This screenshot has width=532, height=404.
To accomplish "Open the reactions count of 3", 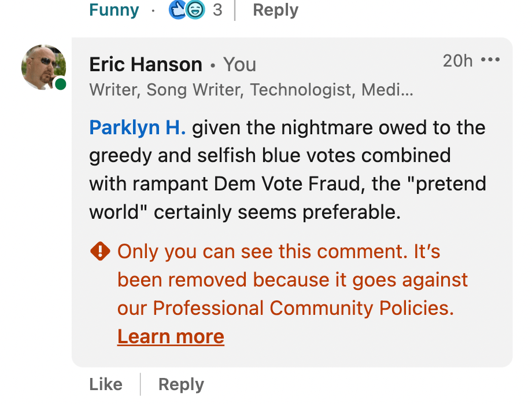I will coord(217,10).
